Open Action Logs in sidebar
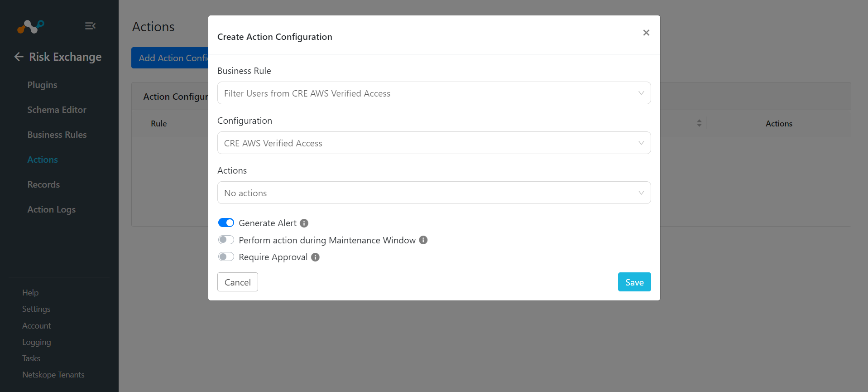Screen dimensions: 868x392 [52, 209]
